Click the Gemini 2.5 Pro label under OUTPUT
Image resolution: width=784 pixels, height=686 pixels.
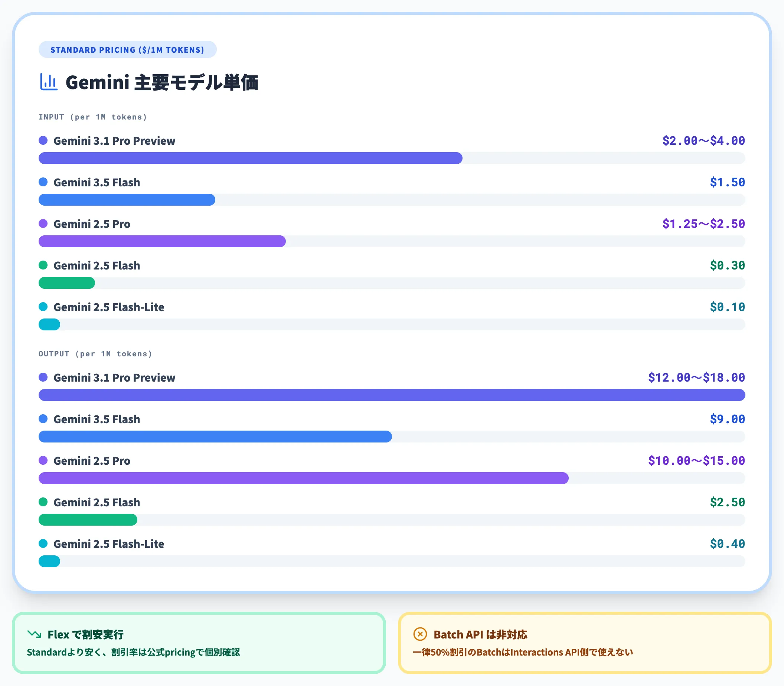point(92,461)
